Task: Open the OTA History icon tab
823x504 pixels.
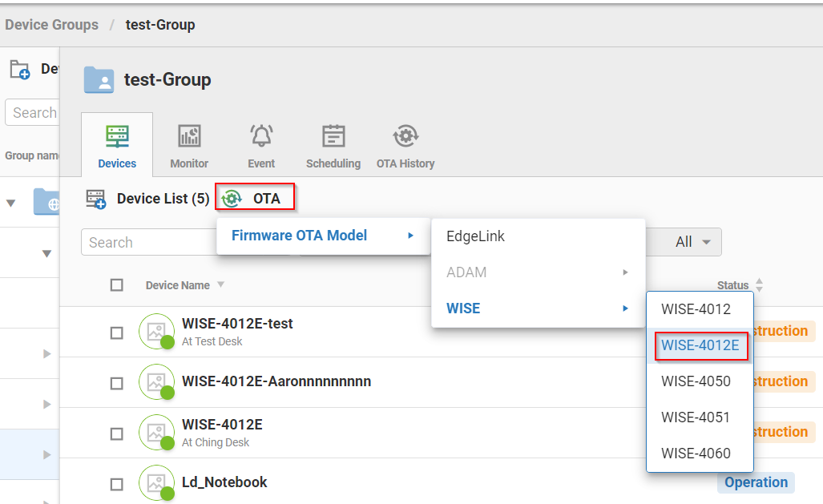Action: pos(405,136)
